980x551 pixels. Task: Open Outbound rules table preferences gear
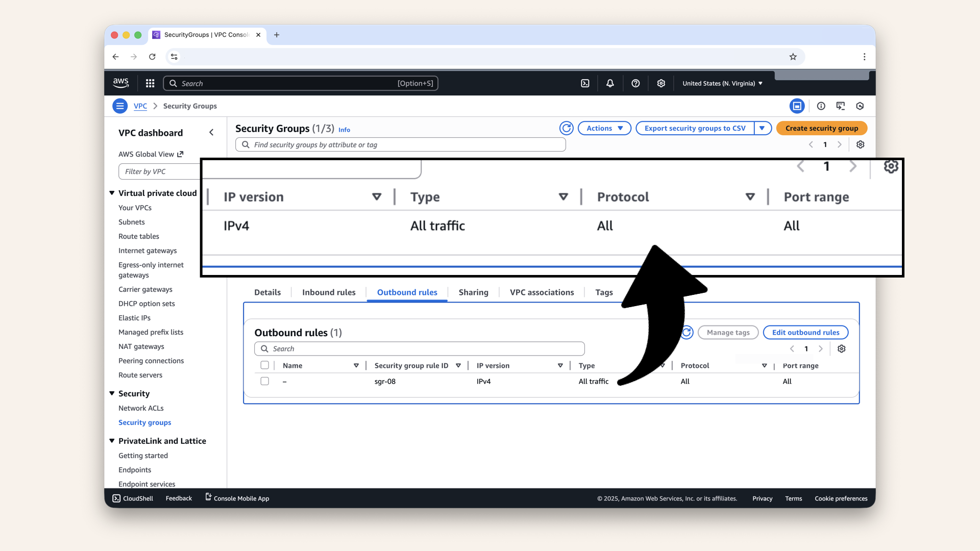click(842, 348)
